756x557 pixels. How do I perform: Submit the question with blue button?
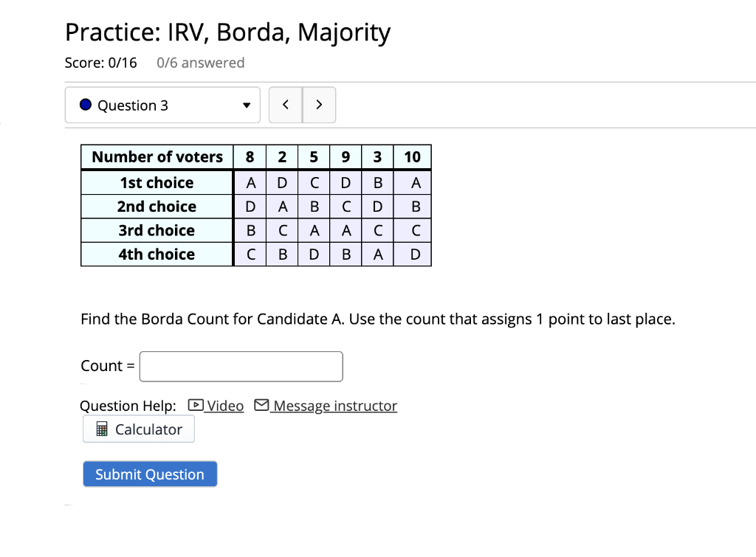[x=150, y=474]
